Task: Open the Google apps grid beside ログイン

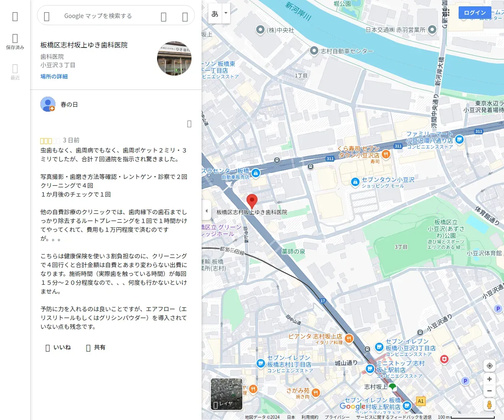Action: click(x=445, y=13)
